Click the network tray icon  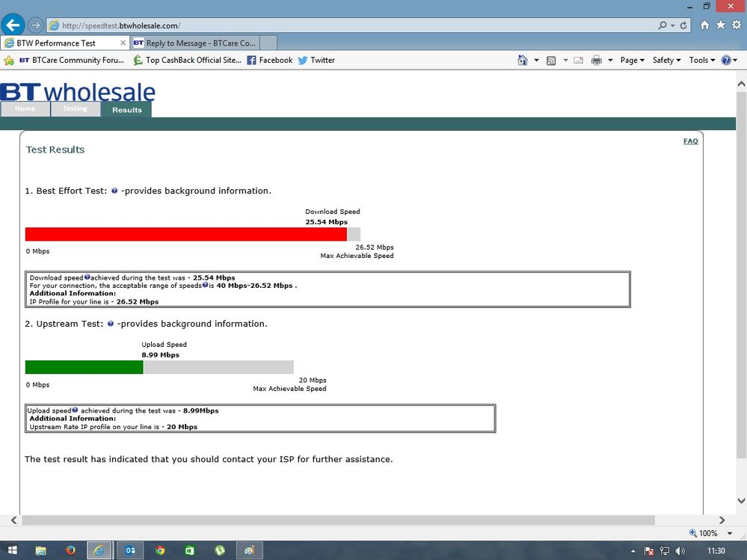(665, 551)
